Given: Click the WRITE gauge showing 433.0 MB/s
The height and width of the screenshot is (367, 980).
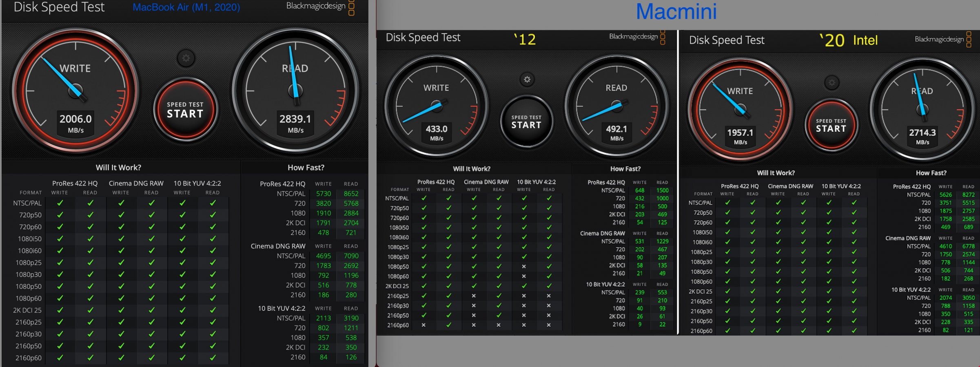Looking at the screenshot, I should [x=437, y=106].
